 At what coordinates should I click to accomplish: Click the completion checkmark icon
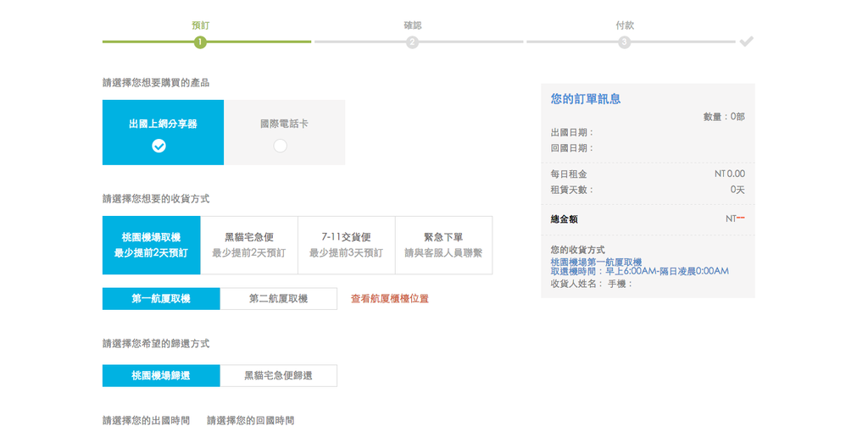click(747, 41)
